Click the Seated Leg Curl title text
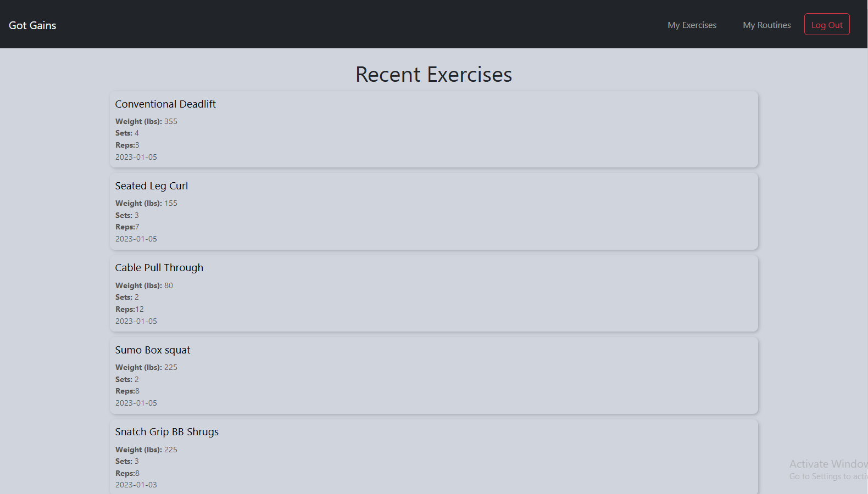The image size is (868, 494). 152,186
